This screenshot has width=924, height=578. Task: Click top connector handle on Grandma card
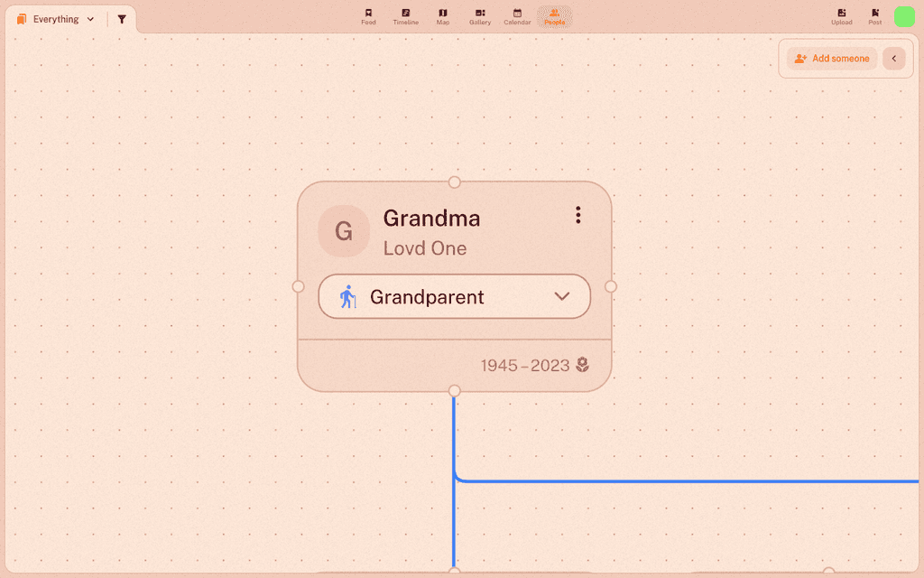455,182
